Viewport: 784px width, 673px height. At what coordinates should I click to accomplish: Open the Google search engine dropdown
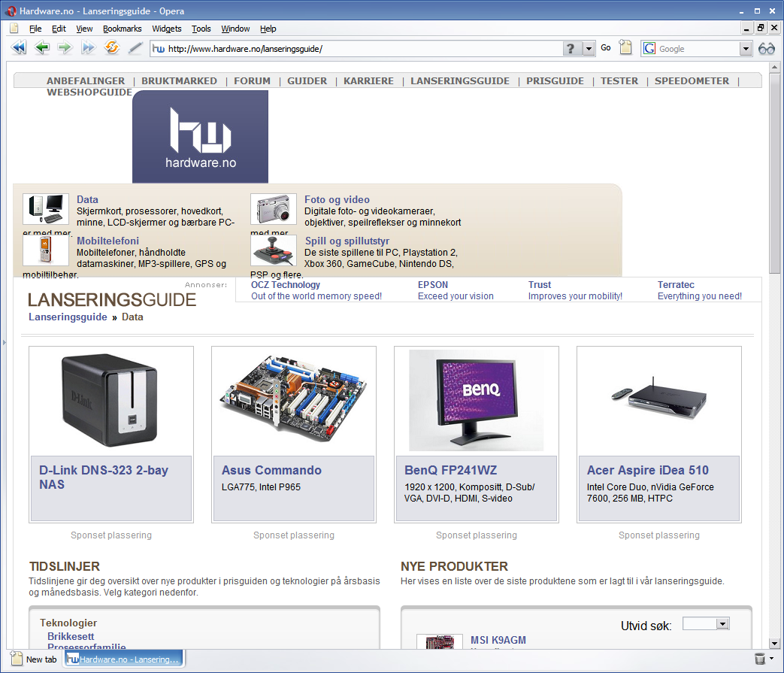tap(746, 48)
